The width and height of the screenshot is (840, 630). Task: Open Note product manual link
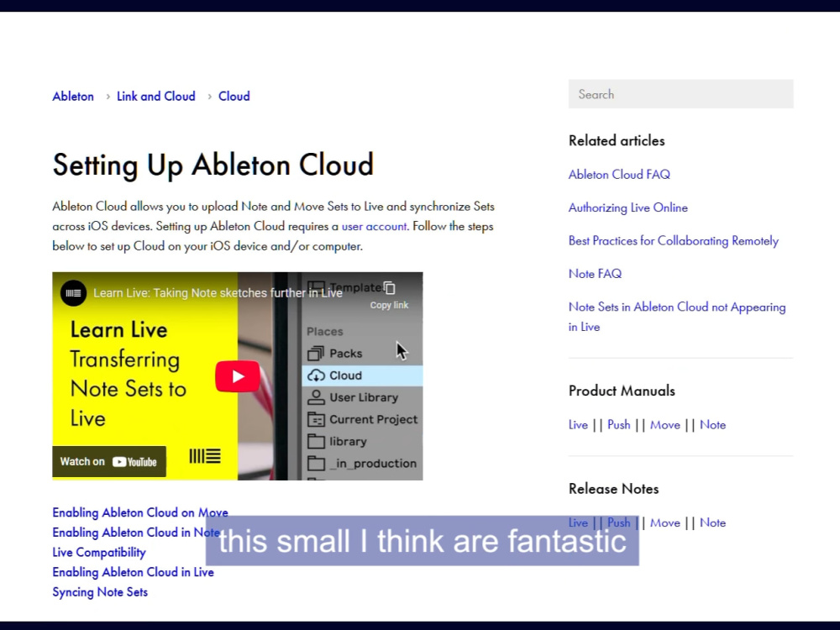(x=712, y=425)
